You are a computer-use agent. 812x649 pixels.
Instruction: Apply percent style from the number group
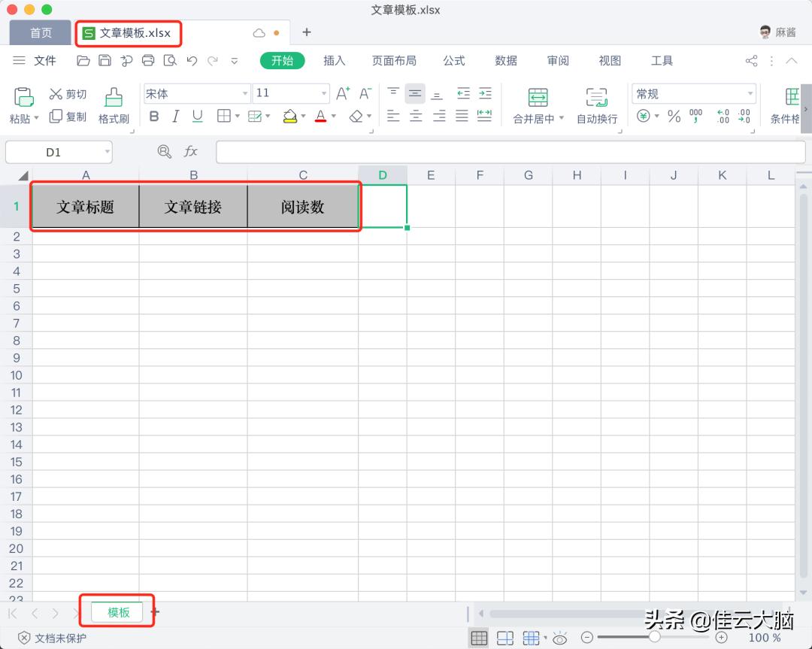pyautogui.click(x=674, y=117)
